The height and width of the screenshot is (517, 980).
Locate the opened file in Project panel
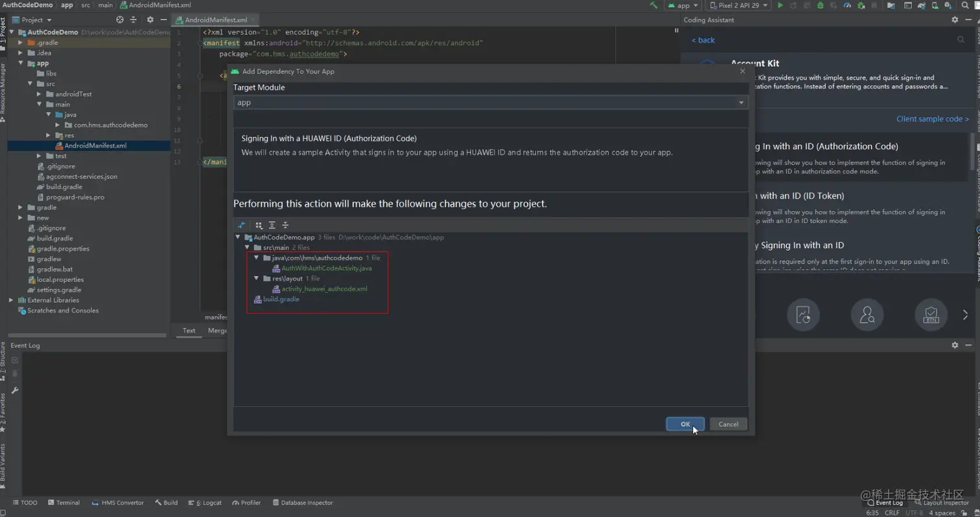[120, 20]
